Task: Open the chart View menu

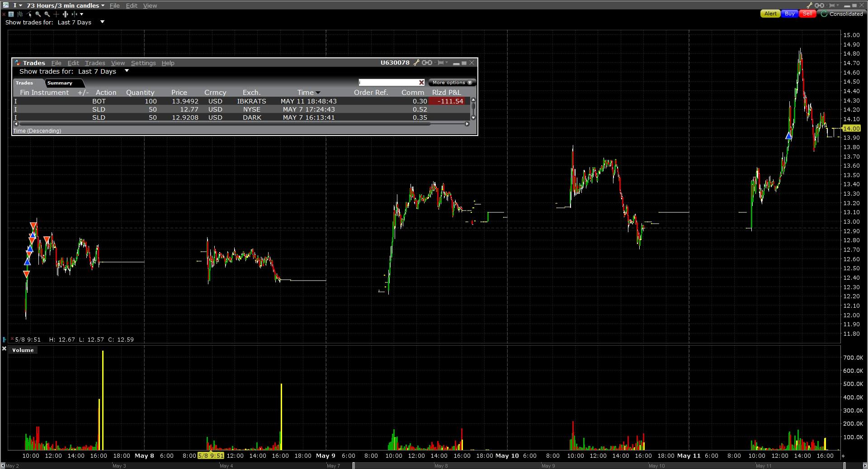Action: click(150, 5)
